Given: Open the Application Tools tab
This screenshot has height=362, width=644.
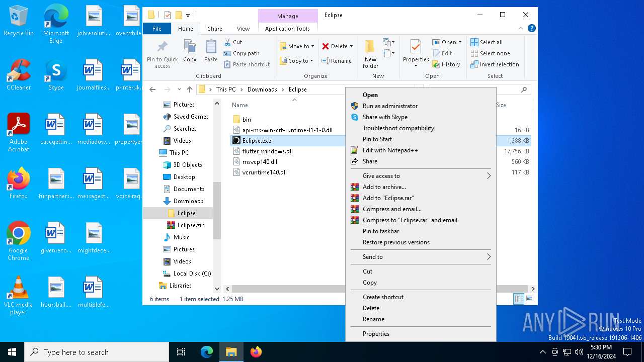Looking at the screenshot, I should tap(287, 29).
